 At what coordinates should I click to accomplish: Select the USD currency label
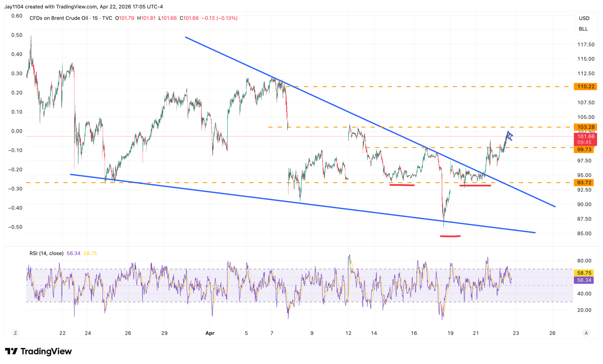coord(584,18)
